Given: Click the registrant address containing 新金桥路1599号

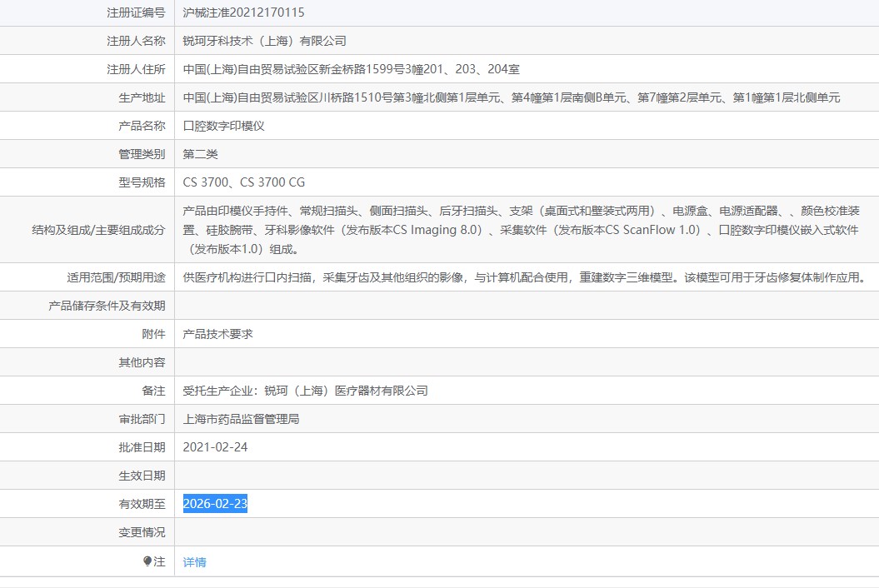Looking at the screenshot, I should 352,69.
